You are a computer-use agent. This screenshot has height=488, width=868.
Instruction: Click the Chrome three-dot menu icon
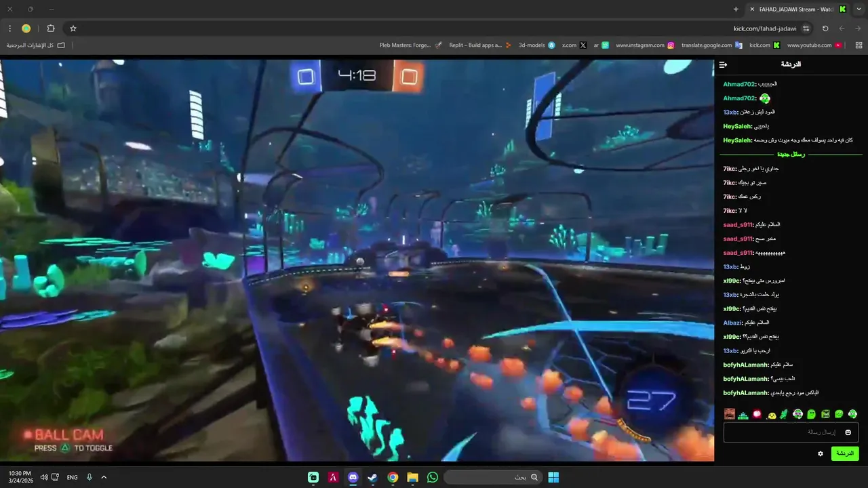[9, 28]
